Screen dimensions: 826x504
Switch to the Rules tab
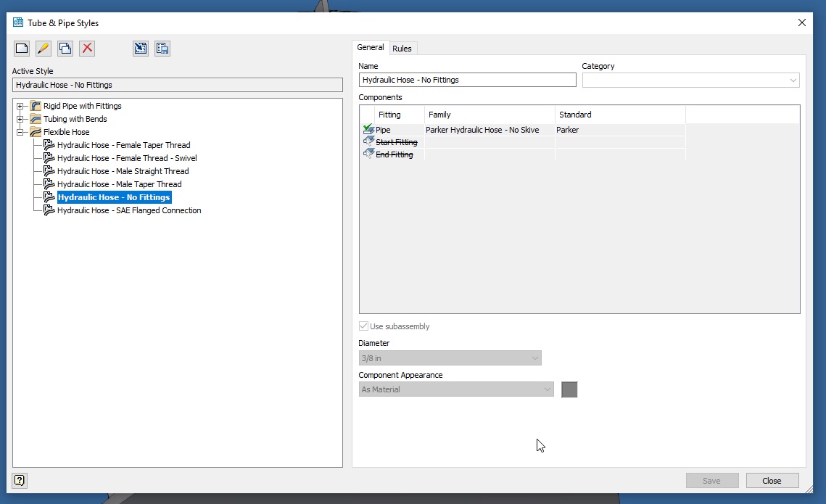pos(402,48)
